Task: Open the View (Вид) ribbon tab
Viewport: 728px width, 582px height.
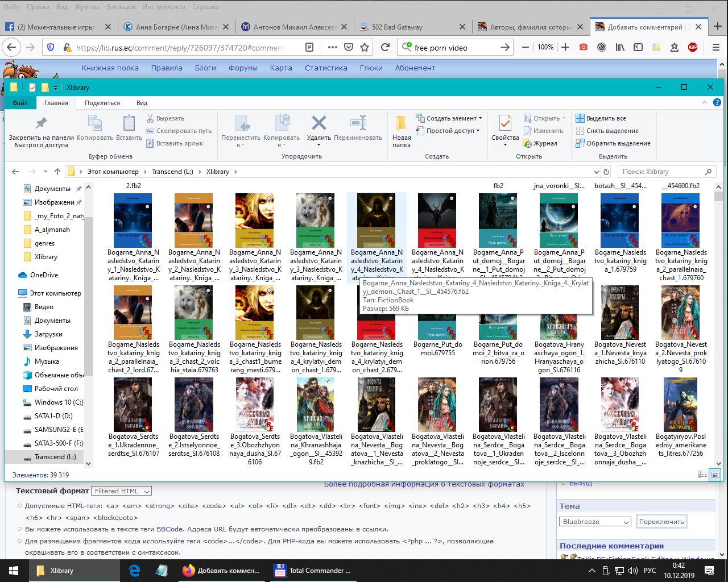Action: coord(142,103)
